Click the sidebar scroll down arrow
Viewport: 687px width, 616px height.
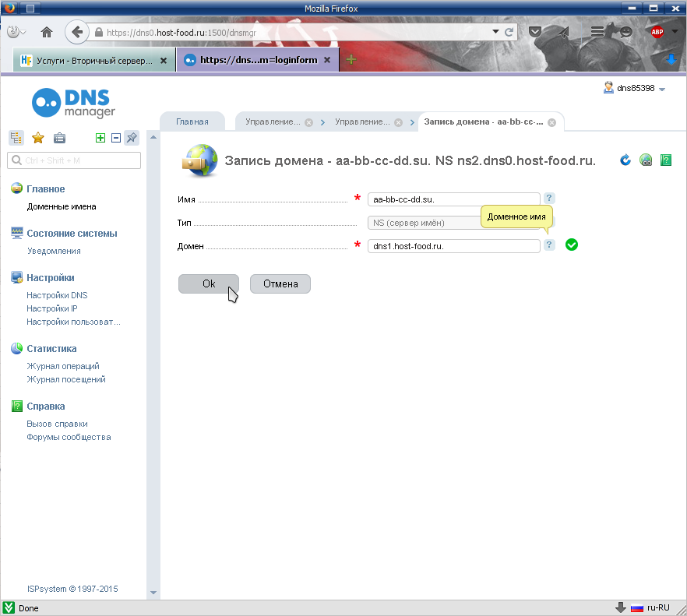click(x=153, y=593)
